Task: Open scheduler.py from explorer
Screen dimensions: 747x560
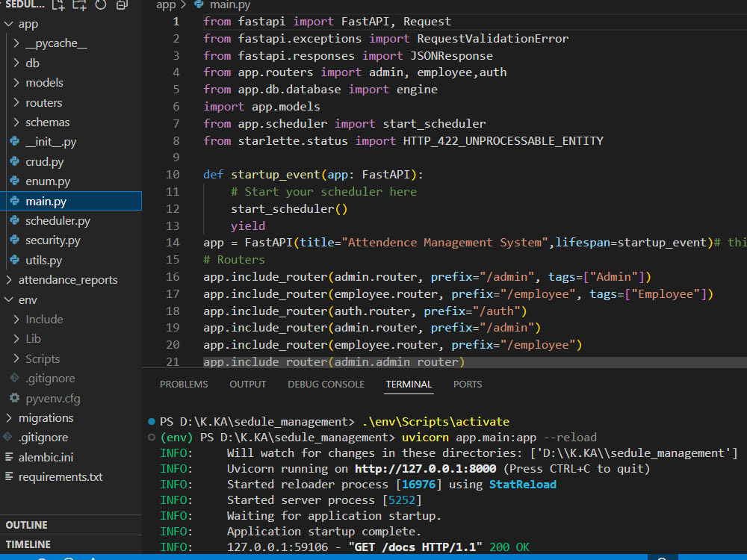Action: 58,221
